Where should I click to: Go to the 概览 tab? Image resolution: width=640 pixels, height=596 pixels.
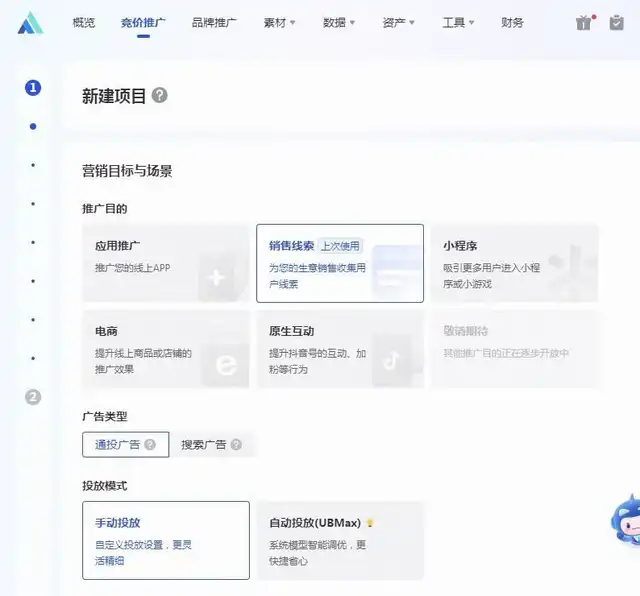pyautogui.click(x=84, y=22)
